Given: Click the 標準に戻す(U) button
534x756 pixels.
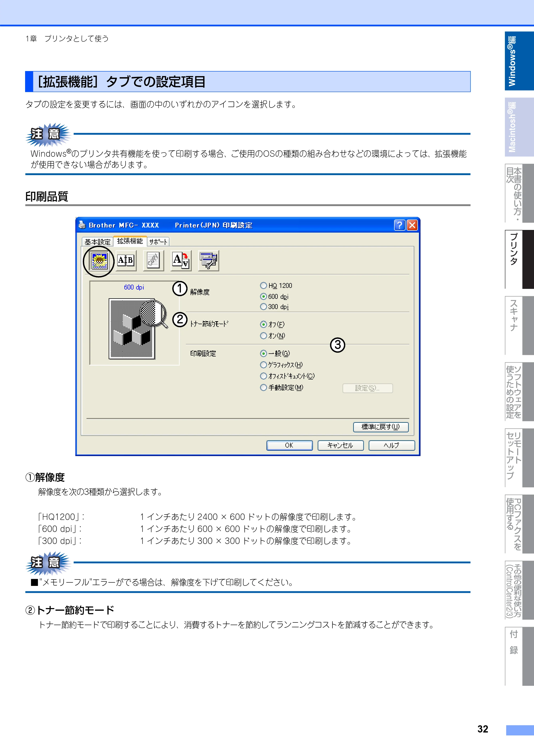Looking at the screenshot, I should click(380, 427).
